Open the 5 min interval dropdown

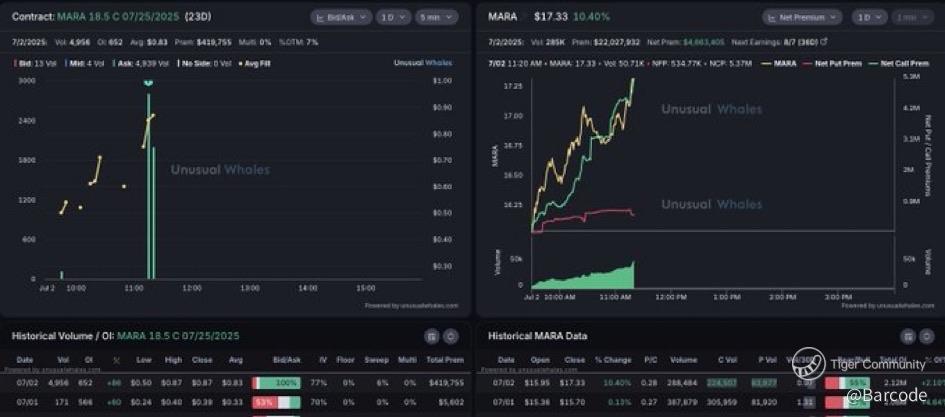click(x=436, y=17)
